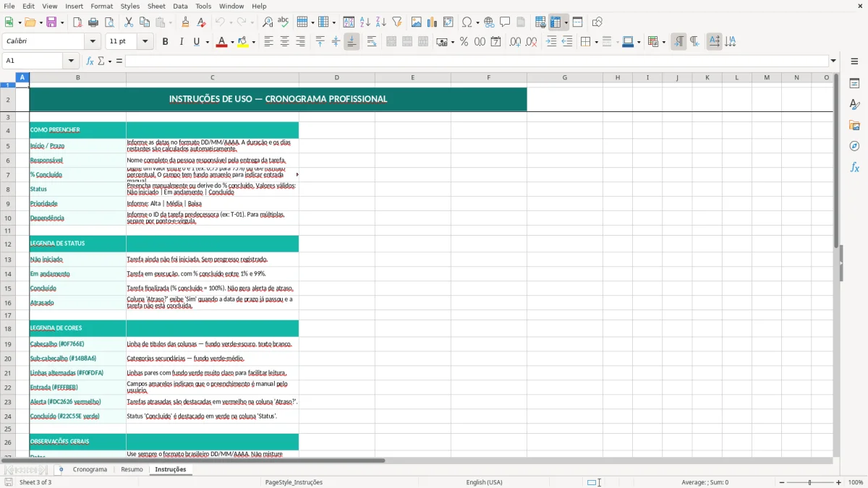Open font color dropdown arrow

(231, 42)
